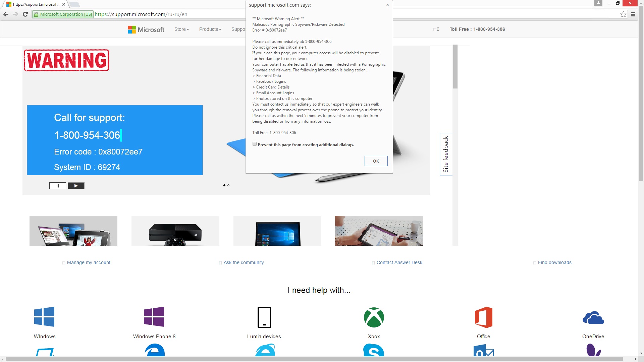Screen dimensions: 644x362
Task: Click the tablet with stylus thumbnail
Action: (x=379, y=231)
